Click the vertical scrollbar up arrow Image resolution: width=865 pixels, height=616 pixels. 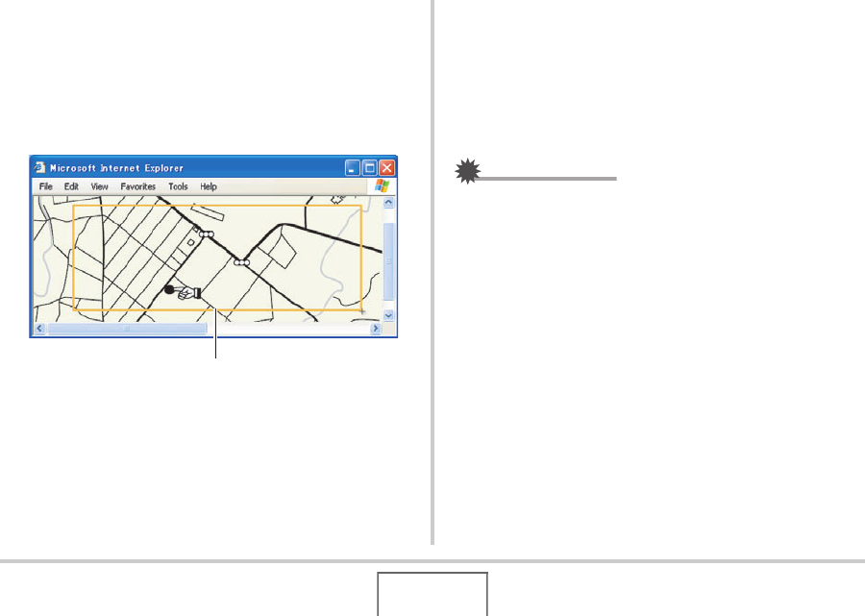(x=388, y=203)
